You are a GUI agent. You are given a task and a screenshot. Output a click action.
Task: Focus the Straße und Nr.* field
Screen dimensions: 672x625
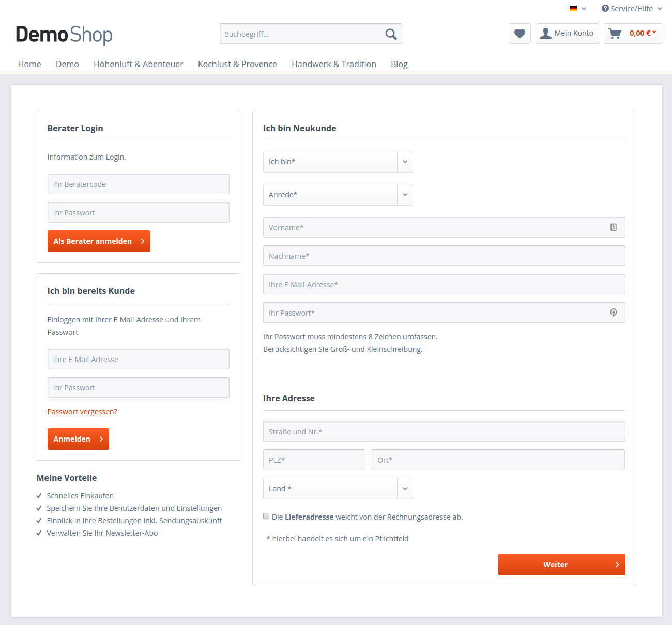pyautogui.click(x=444, y=431)
